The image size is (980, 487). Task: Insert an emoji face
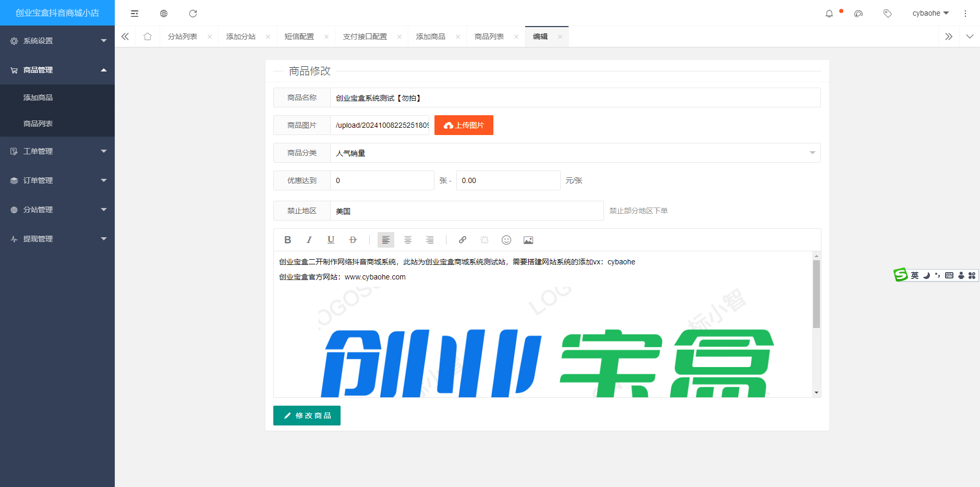[x=506, y=240]
